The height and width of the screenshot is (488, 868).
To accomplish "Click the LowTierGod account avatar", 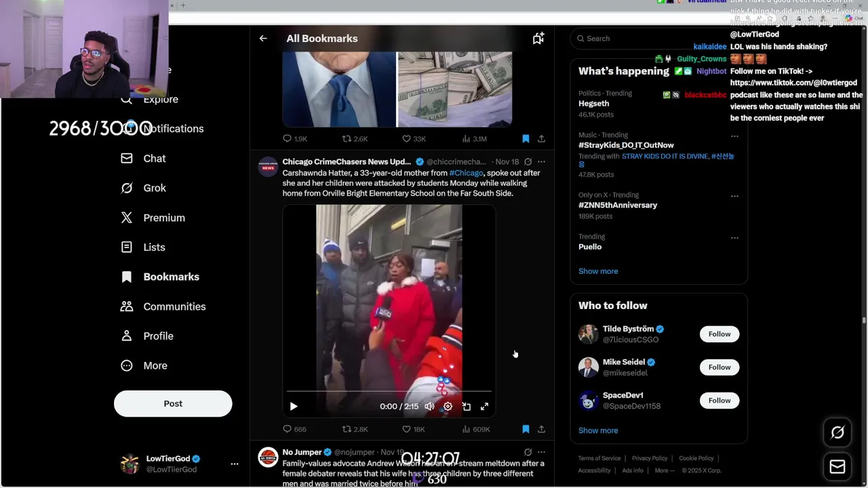I will pyautogui.click(x=130, y=464).
